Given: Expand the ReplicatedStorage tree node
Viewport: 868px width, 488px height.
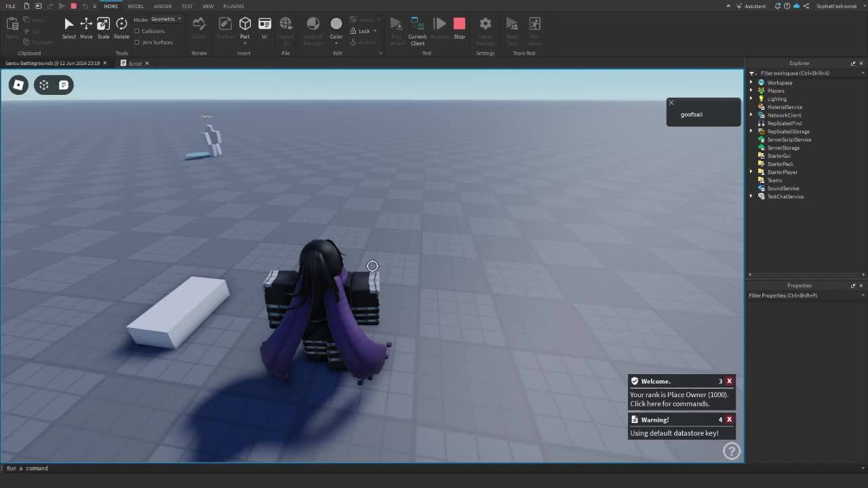Looking at the screenshot, I should tap(751, 131).
